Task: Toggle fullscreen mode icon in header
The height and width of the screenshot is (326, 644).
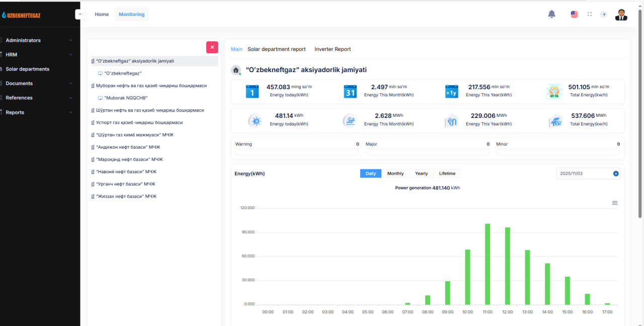Action: point(590,14)
